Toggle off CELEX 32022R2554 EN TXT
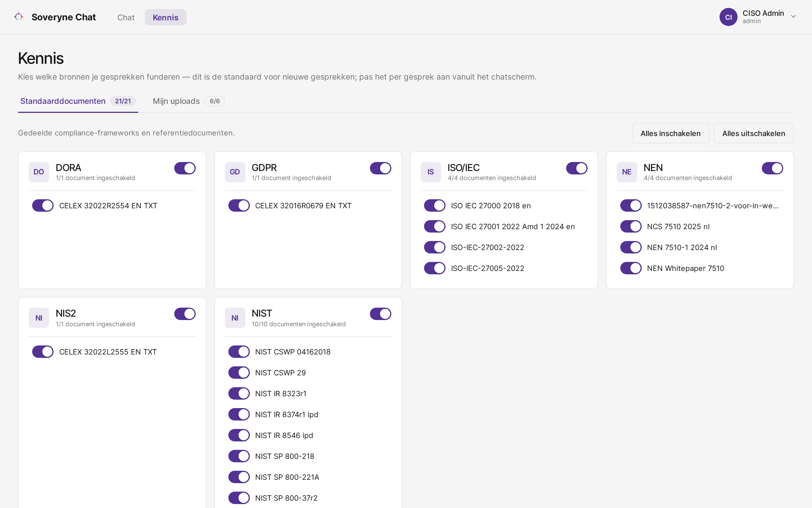 click(x=43, y=206)
